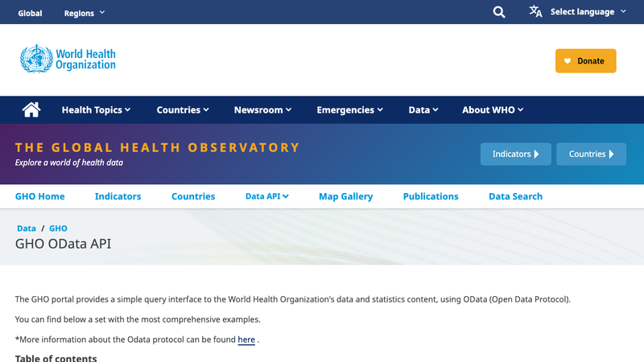Open the Countries tab in GHO navigation
This screenshot has height=362, width=644.
pos(193,196)
